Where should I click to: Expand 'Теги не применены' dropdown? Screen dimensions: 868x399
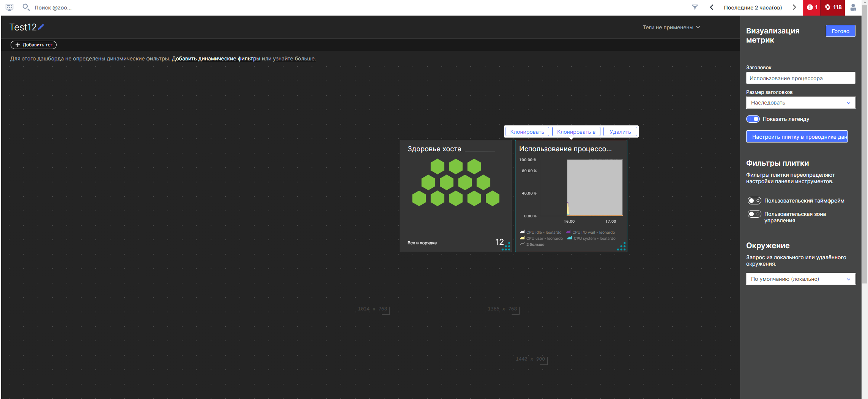[671, 27]
